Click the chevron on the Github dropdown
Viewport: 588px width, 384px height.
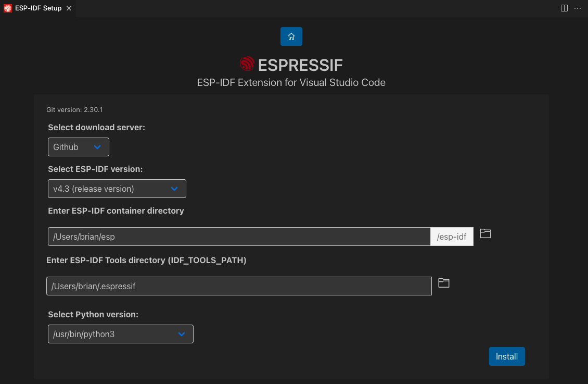click(x=98, y=147)
